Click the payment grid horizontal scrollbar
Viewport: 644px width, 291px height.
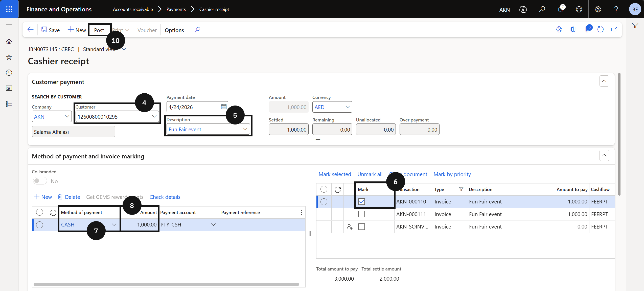pos(166,284)
